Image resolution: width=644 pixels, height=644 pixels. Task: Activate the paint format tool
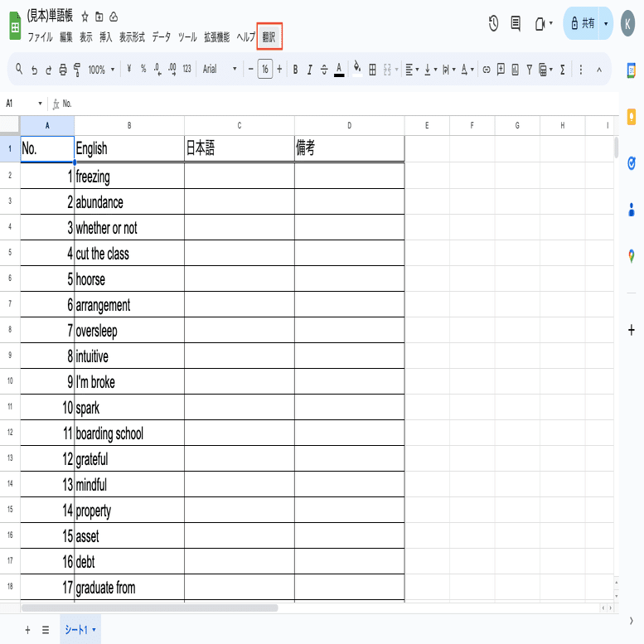tap(77, 70)
